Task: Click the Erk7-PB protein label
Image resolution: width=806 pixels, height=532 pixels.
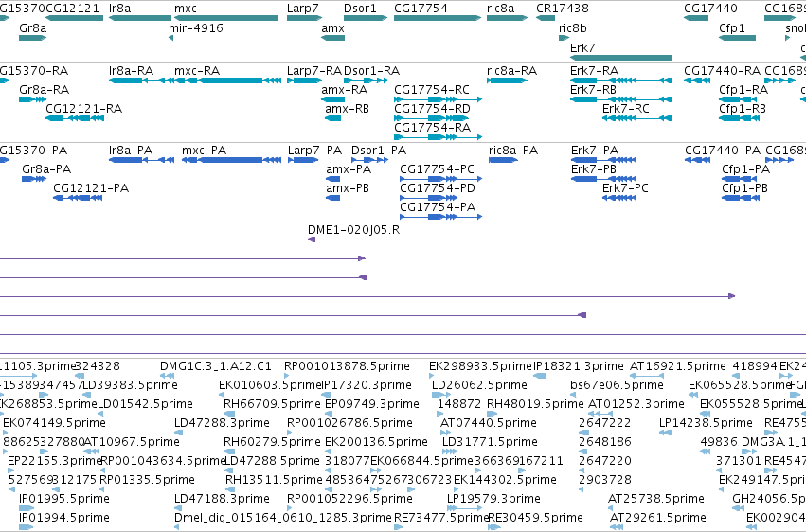Action: point(594,168)
